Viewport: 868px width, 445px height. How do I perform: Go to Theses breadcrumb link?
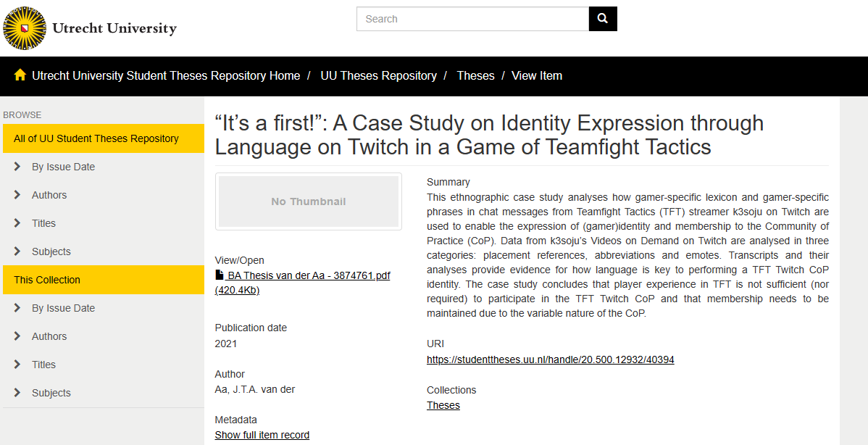[x=475, y=76]
